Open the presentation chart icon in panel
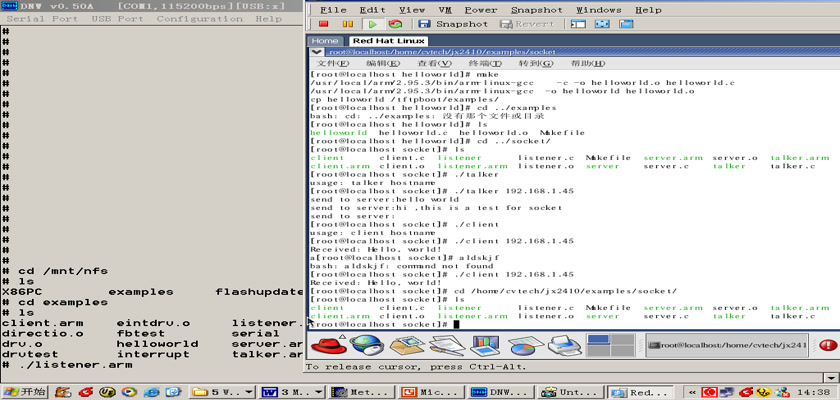840x400 pixels. 484,345
